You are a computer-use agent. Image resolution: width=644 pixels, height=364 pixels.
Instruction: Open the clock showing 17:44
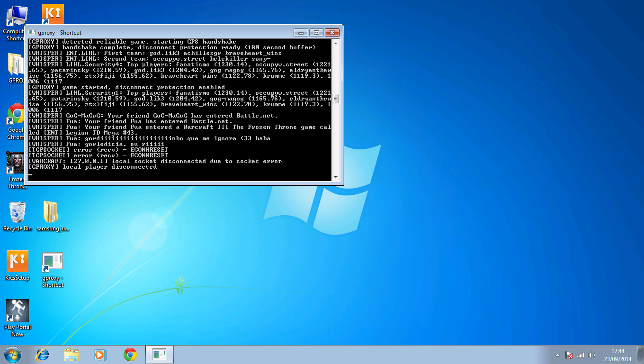point(617,355)
